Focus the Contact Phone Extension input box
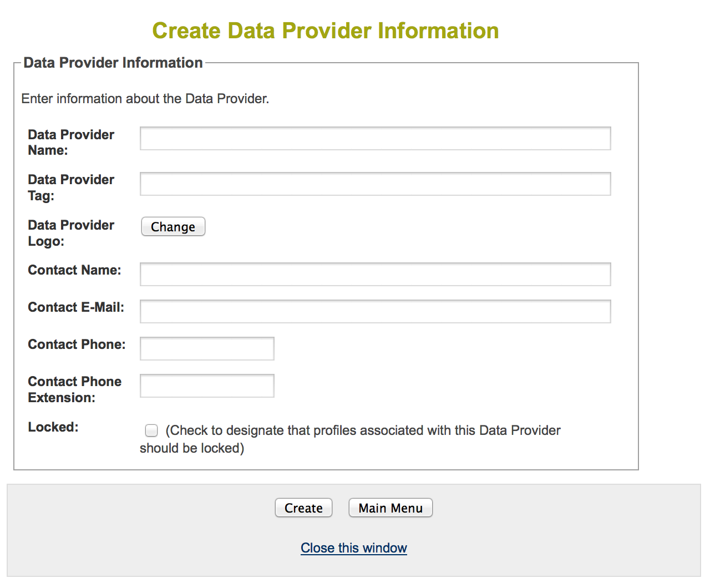This screenshot has height=588, width=710. [207, 386]
